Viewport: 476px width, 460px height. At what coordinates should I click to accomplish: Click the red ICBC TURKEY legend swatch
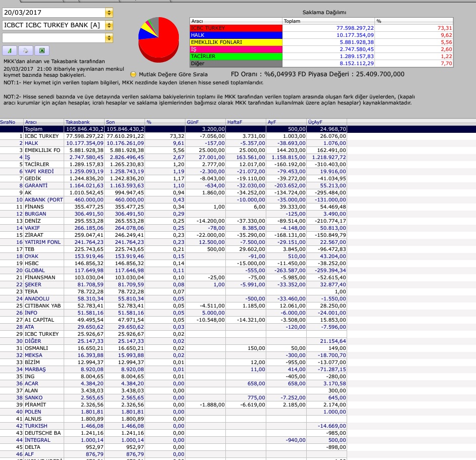coord(236,28)
